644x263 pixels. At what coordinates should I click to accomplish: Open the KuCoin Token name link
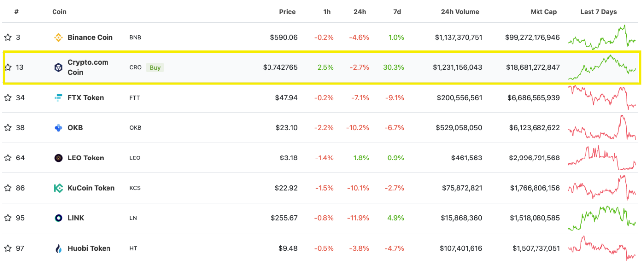point(91,188)
